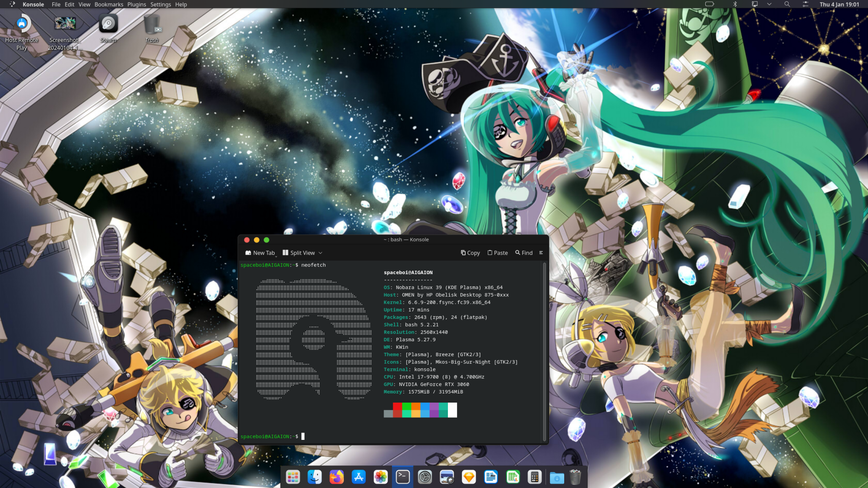Open the Steam desktop shortcut

click(x=108, y=29)
